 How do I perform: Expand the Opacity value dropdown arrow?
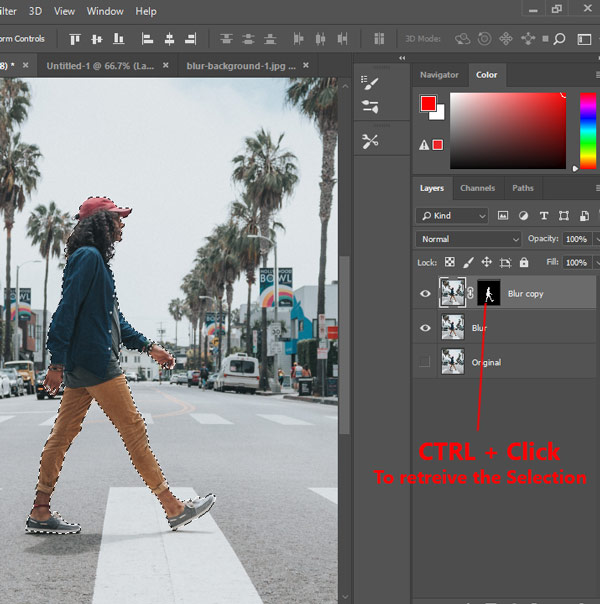(596, 239)
